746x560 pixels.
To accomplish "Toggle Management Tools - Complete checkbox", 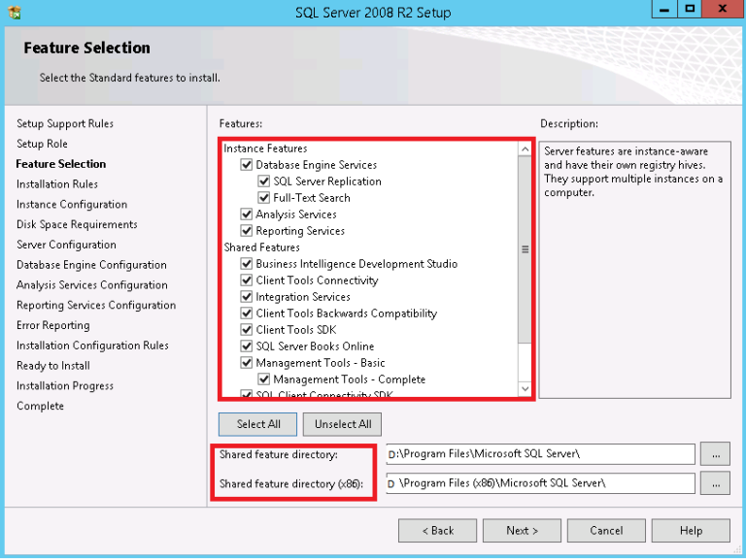I will 264,379.
